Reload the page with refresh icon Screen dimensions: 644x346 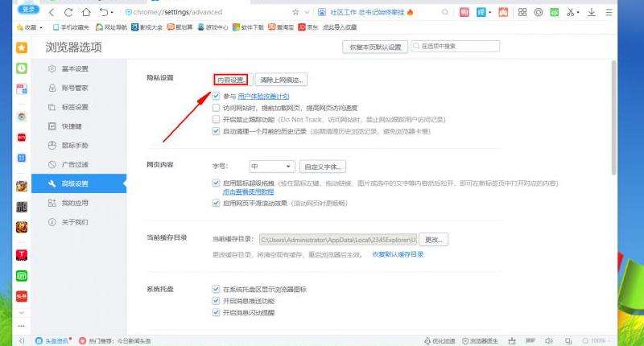click(68, 13)
